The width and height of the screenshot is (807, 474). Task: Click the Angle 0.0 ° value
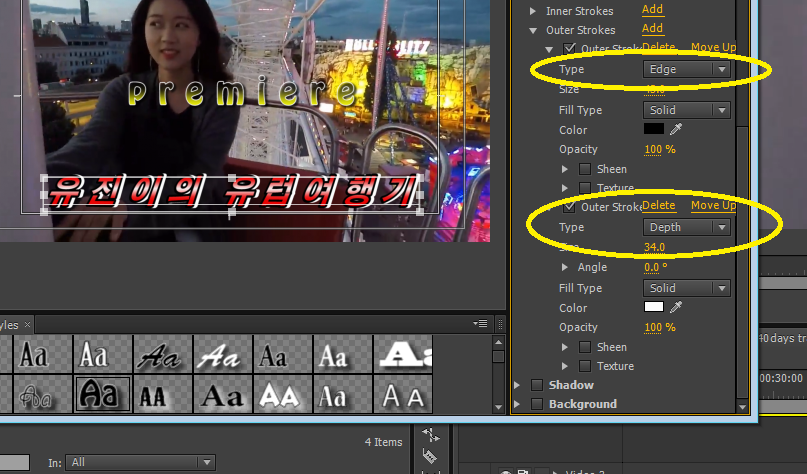click(655, 267)
